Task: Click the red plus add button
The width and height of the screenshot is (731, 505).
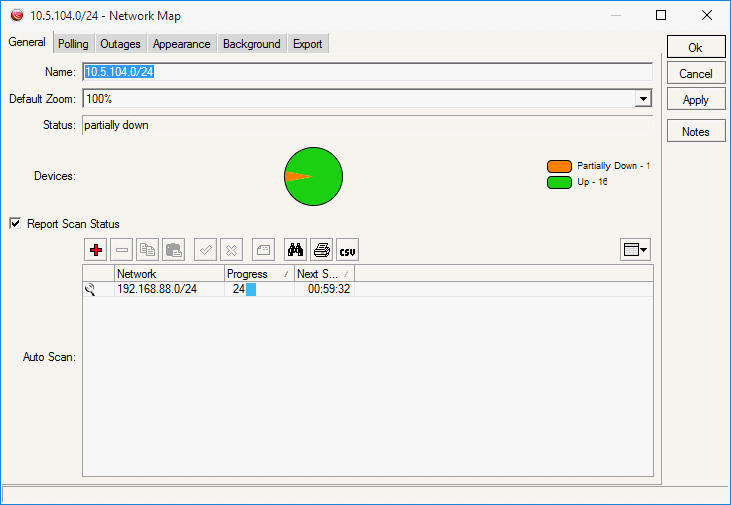Action: click(x=96, y=249)
